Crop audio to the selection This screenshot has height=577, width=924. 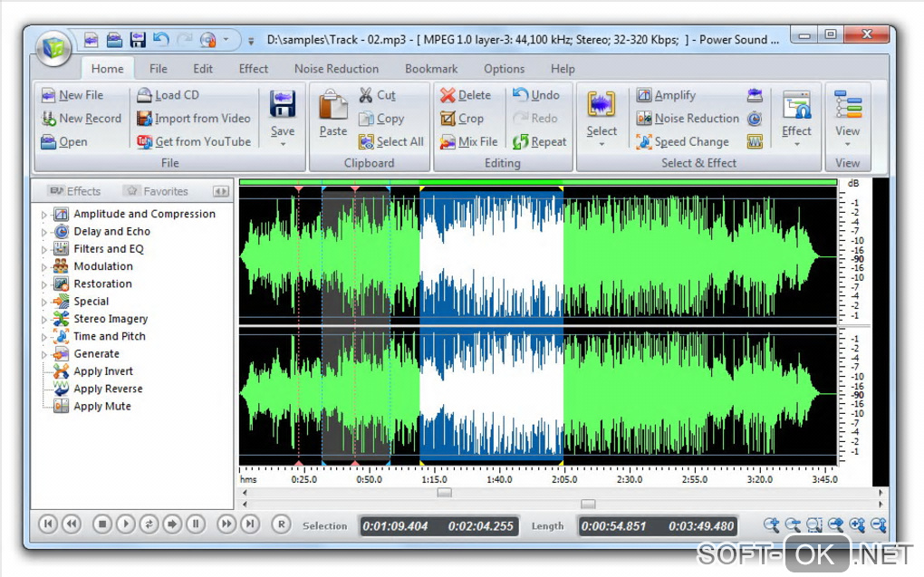click(x=462, y=119)
